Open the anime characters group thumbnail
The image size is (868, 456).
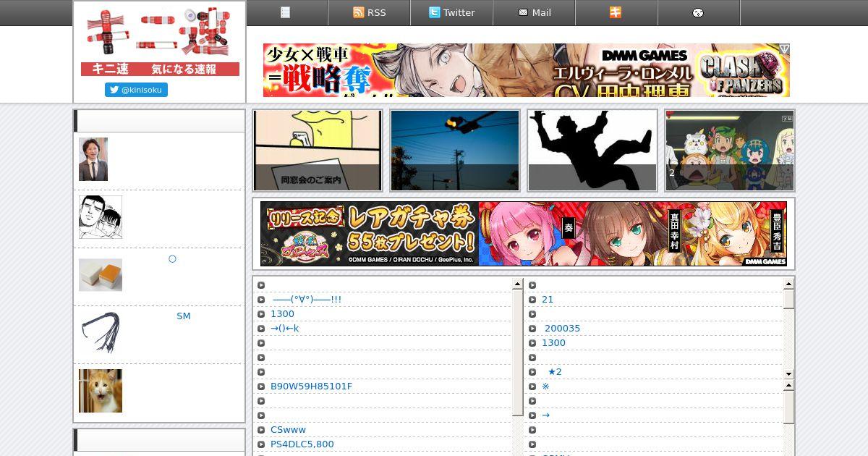pos(730,151)
